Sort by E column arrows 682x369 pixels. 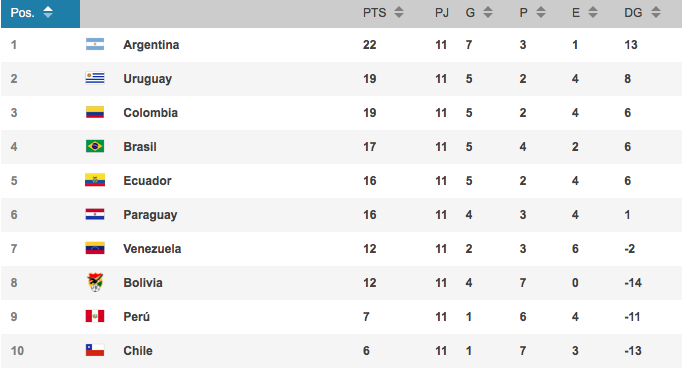(x=593, y=13)
